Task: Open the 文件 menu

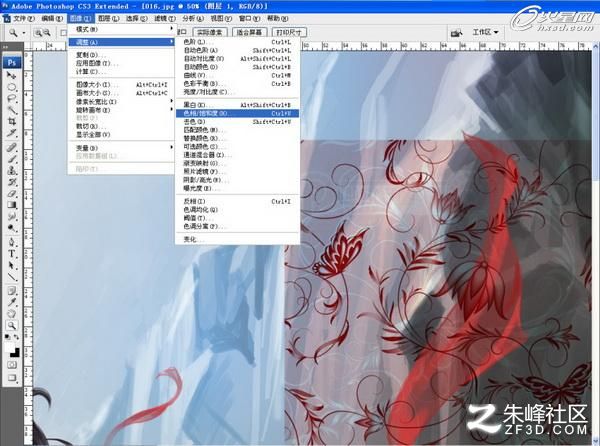Action: tap(23, 18)
